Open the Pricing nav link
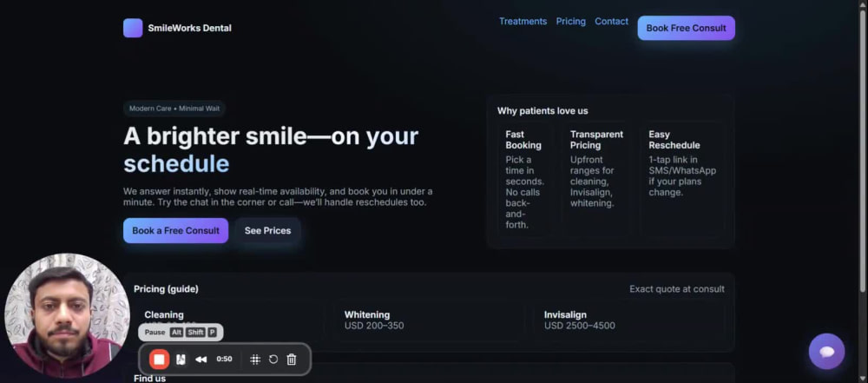 [x=571, y=22]
